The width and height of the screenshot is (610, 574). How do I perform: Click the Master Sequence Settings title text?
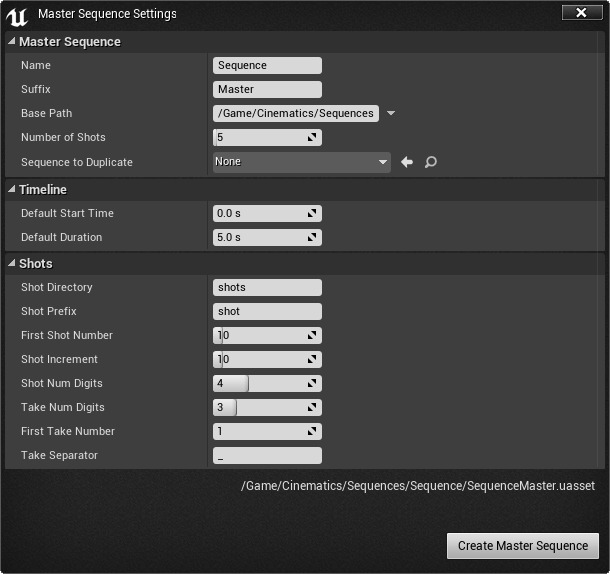click(x=107, y=14)
